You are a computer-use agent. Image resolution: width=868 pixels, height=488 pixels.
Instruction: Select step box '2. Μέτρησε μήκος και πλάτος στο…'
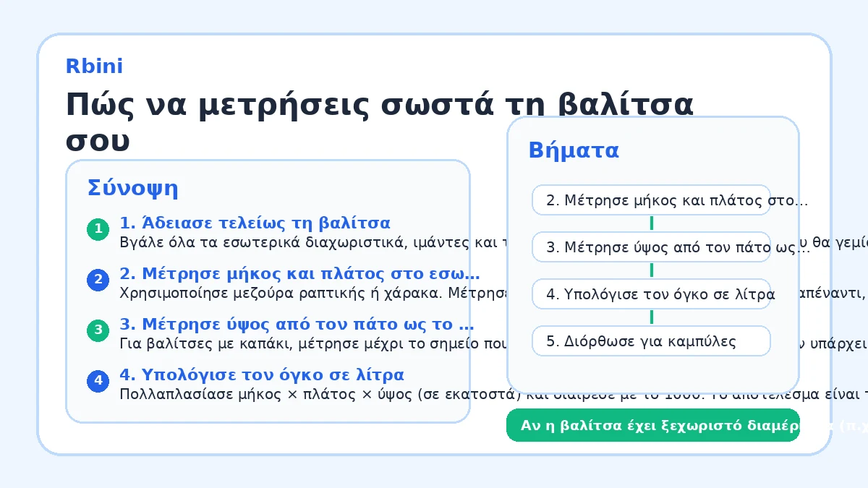652,200
